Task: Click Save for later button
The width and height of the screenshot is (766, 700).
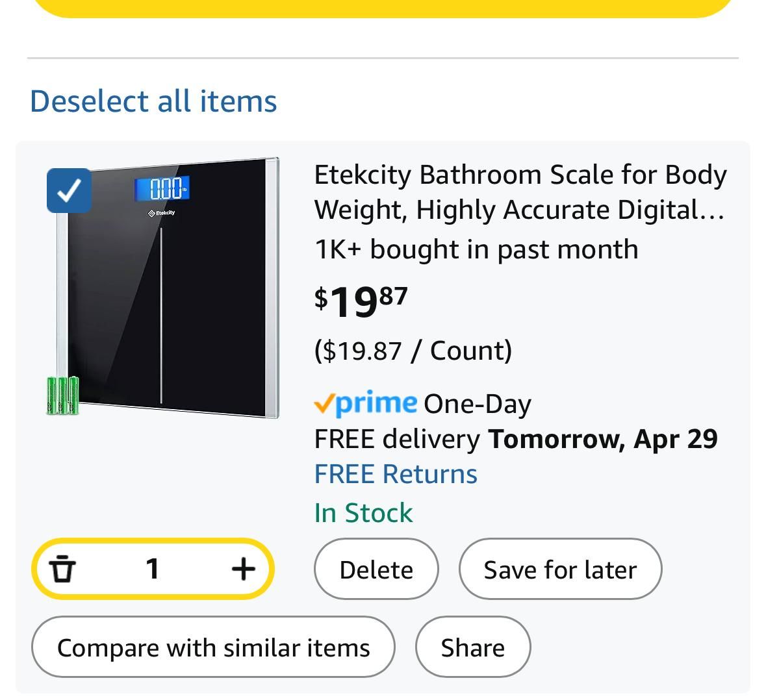Action: [x=560, y=569]
